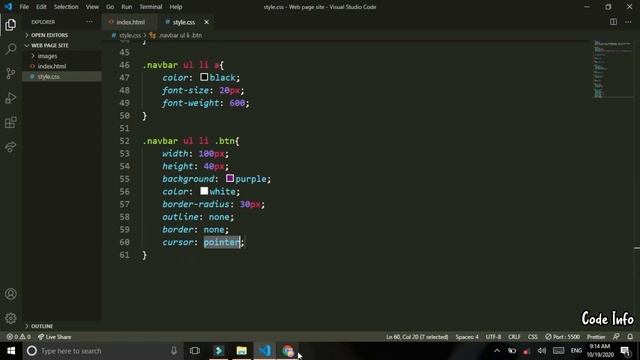Click Prettier in status bar
Screen dimensions: 640x360
596,337
